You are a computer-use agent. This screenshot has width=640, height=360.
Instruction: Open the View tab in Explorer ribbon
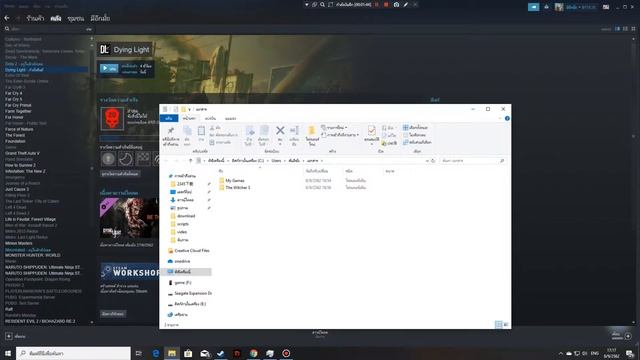coord(231,118)
